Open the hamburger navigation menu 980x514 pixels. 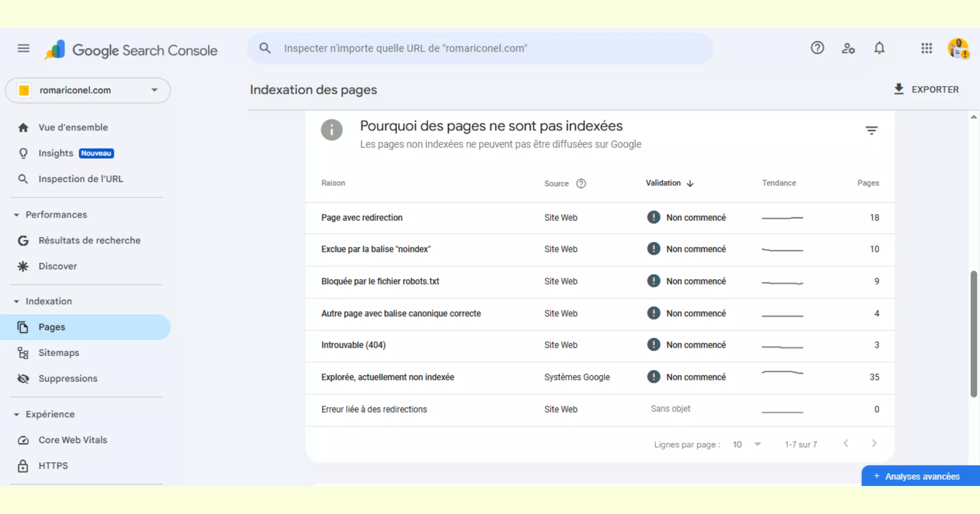pyautogui.click(x=23, y=48)
